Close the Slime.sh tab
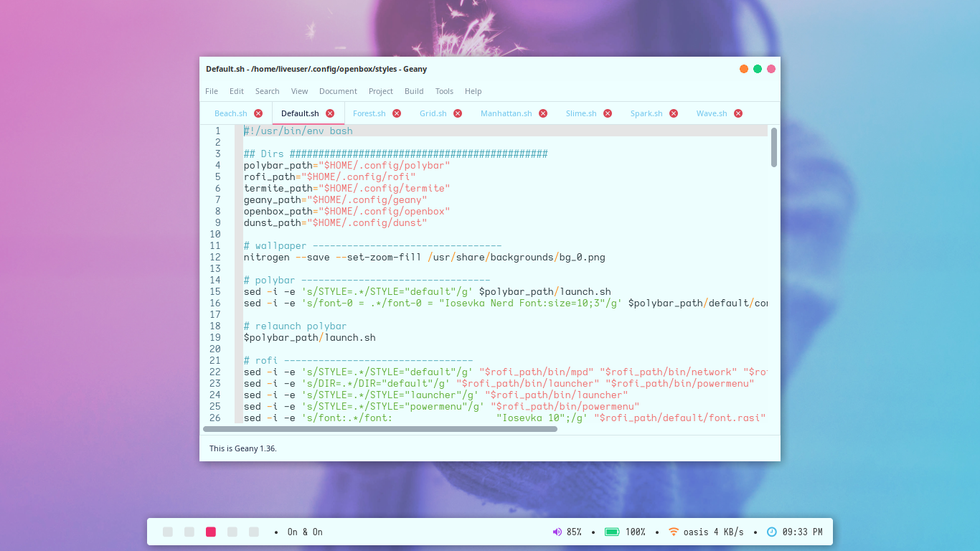Image resolution: width=980 pixels, height=551 pixels. click(608, 113)
